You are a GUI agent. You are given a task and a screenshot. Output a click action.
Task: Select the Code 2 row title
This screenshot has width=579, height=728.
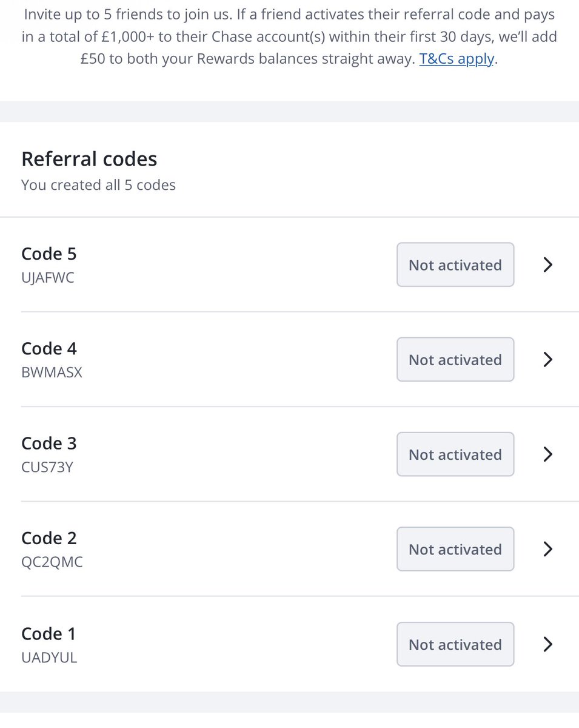click(x=49, y=538)
